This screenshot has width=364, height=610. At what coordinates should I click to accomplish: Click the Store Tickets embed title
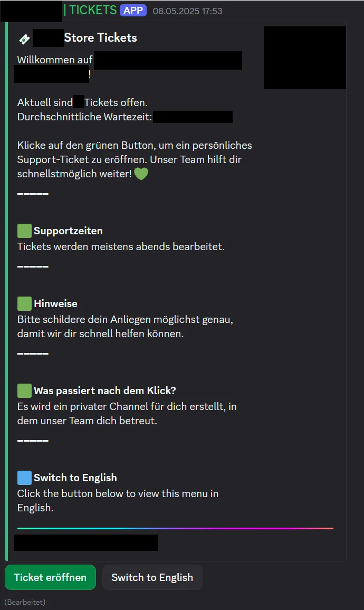click(100, 37)
